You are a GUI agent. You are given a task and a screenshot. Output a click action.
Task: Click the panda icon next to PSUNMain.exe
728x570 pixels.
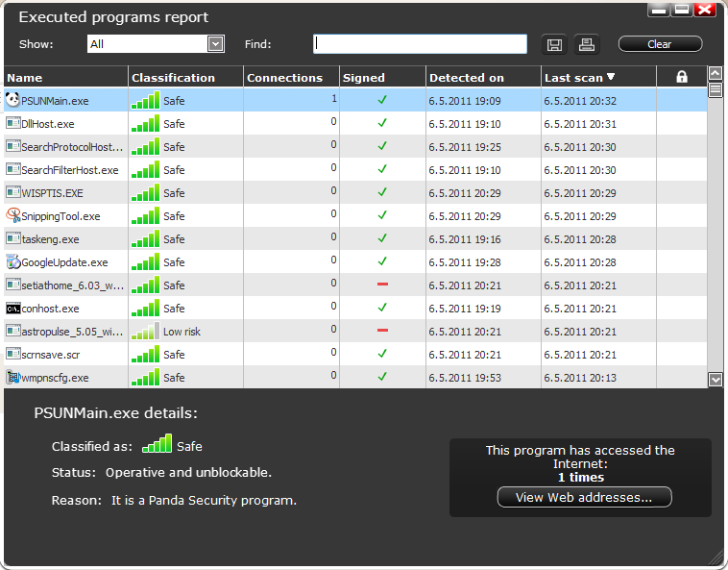(x=13, y=99)
